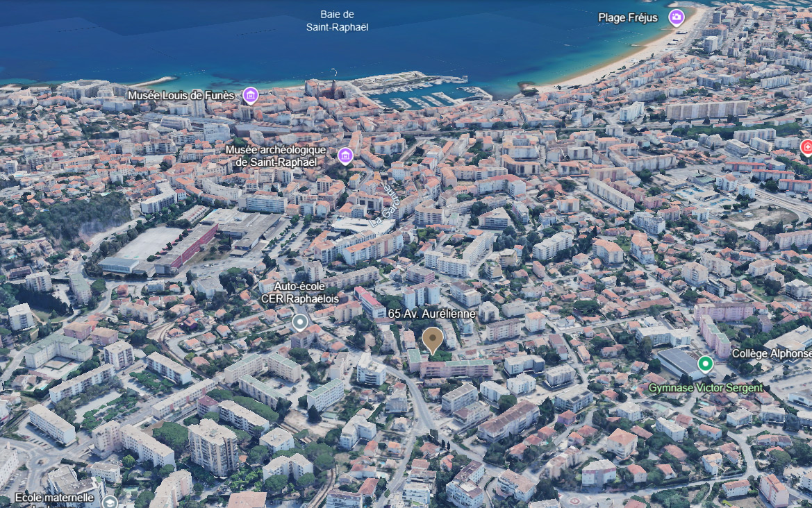Select the brown pin under 65 Av. Aurélienne

[433, 340]
